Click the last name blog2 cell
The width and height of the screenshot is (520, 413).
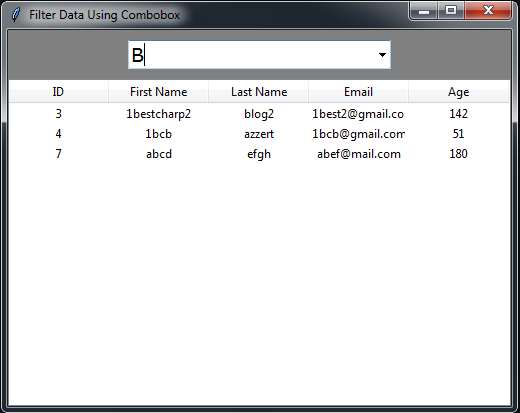coord(259,114)
